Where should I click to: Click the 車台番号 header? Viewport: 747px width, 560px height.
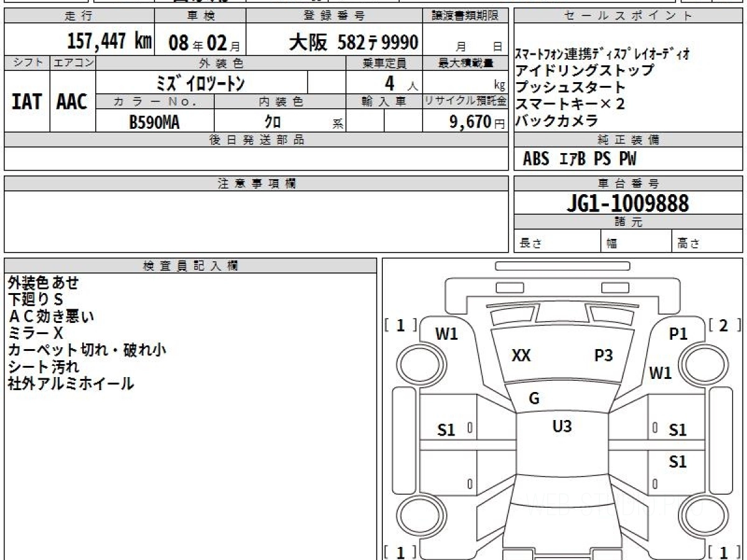pyautogui.click(x=628, y=184)
